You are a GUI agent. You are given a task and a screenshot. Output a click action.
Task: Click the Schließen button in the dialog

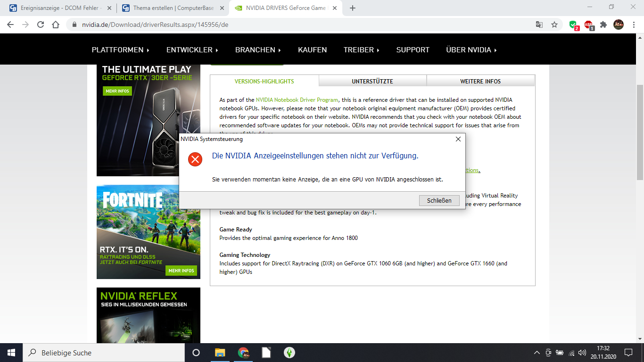coord(439,200)
